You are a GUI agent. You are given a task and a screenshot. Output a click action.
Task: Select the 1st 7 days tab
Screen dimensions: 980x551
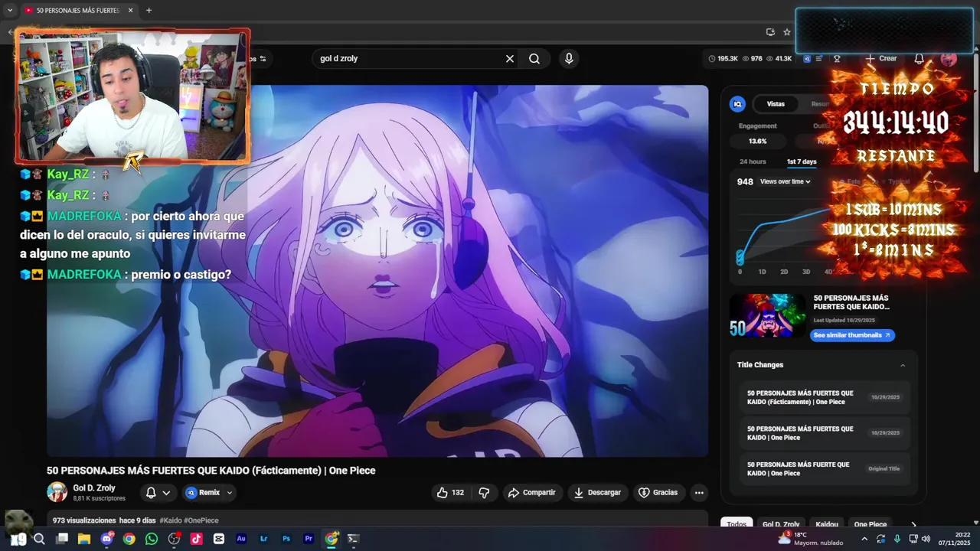[802, 161]
